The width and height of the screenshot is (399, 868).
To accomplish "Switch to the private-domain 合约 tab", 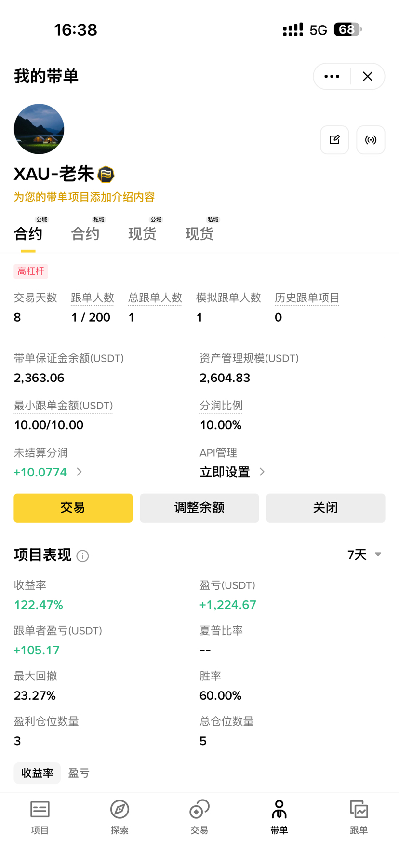I will (x=85, y=233).
